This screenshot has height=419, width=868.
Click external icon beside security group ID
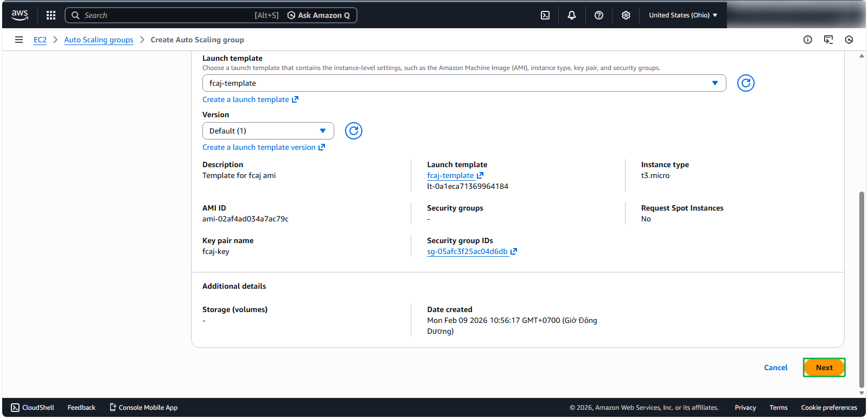(514, 251)
